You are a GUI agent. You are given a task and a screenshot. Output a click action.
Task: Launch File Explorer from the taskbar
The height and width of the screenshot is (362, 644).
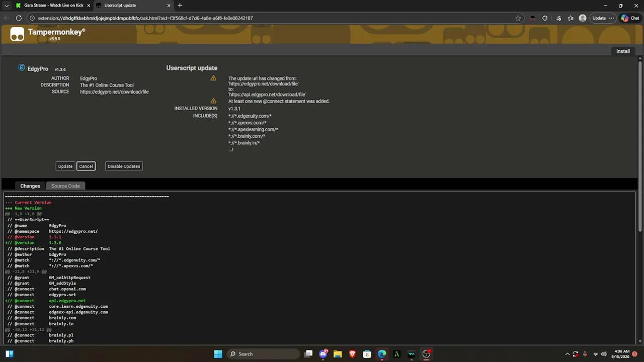tap(338, 354)
